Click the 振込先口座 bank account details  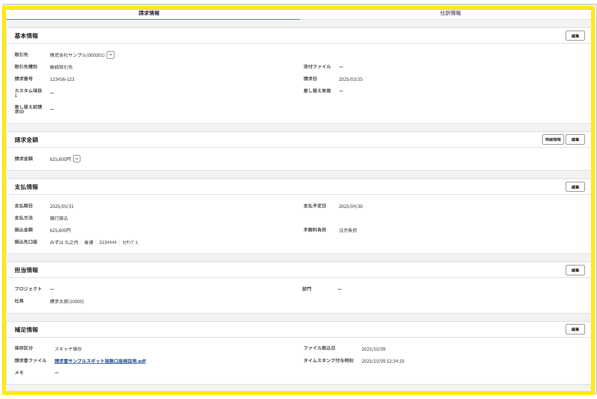coord(94,243)
